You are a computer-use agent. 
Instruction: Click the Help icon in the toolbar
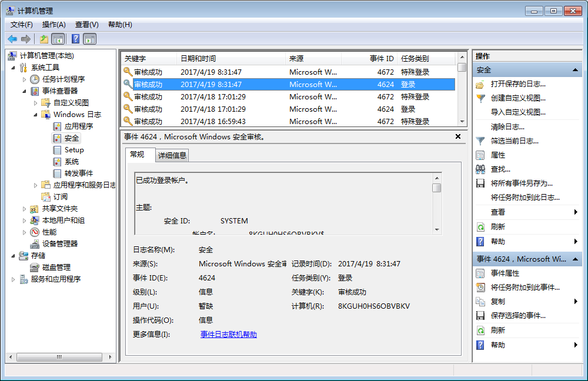click(75, 39)
